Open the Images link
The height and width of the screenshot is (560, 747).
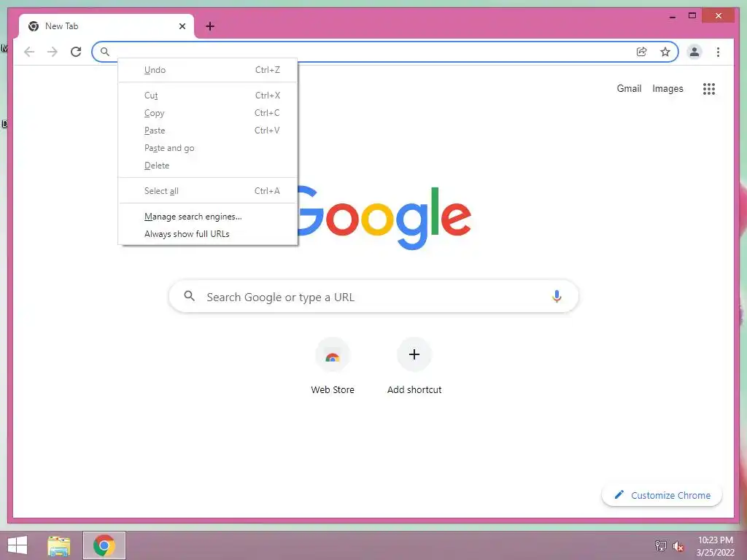667,88
